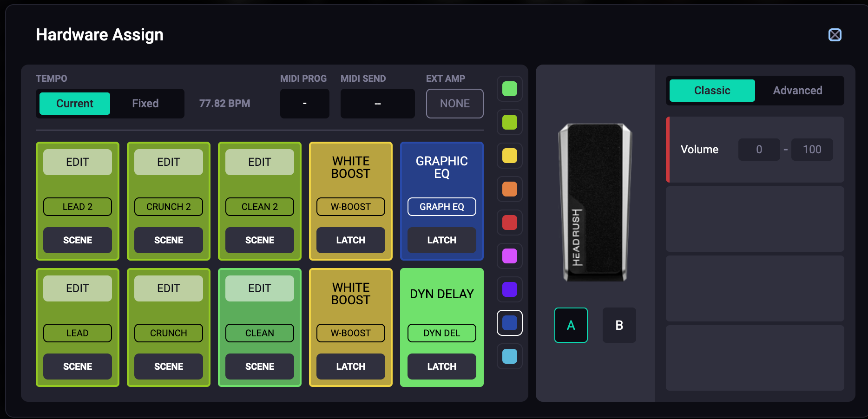
Task: Open the MIDI SEND selector
Action: tap(377, 104)
